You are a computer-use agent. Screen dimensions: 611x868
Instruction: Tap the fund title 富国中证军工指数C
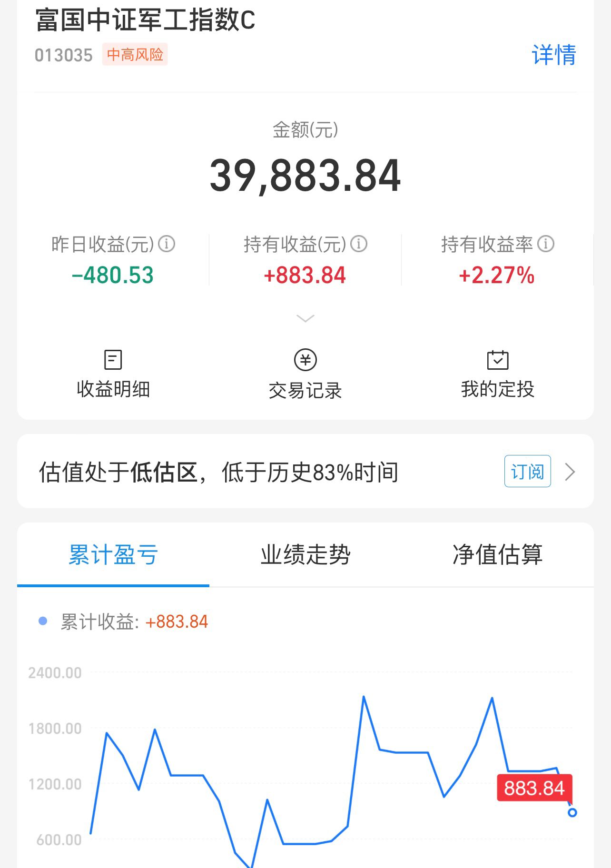pyautogui.click(x=146, y=20)
